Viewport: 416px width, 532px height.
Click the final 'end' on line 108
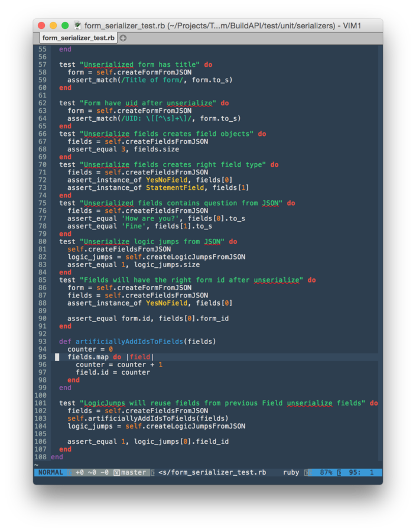click(57, 457)
